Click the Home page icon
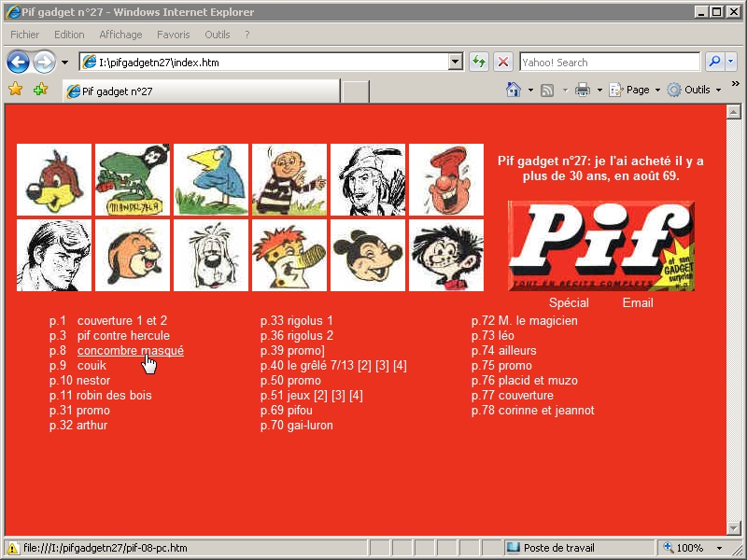This screenshot has height=560, width=747. point(513,90)
